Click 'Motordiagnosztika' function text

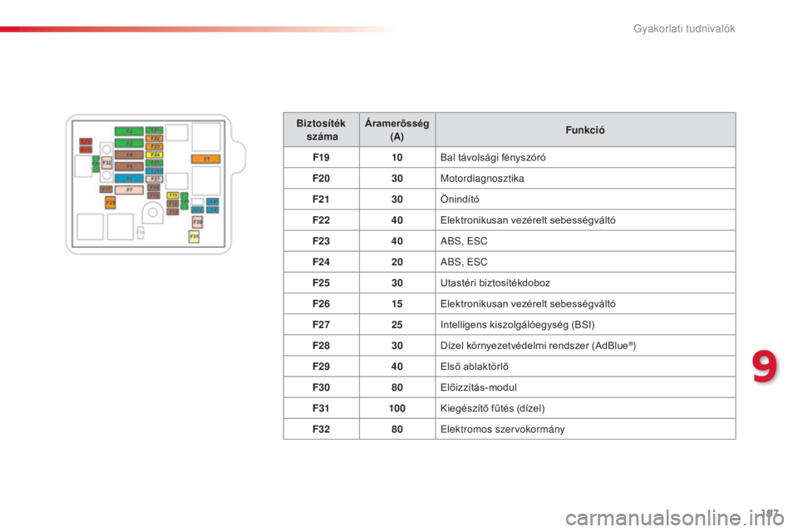pyautogui.click(x=482, y=178)
